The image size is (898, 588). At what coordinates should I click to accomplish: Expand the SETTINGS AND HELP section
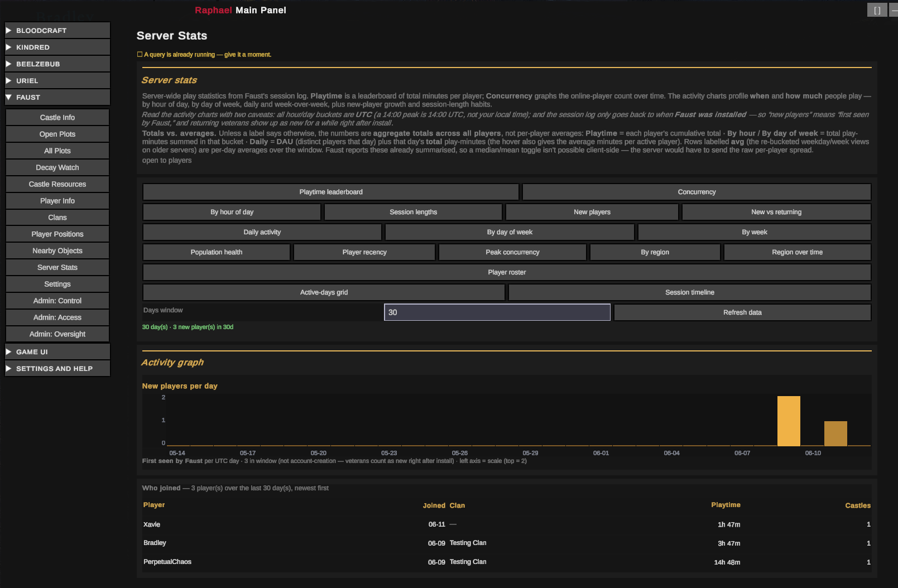point(57,368)
